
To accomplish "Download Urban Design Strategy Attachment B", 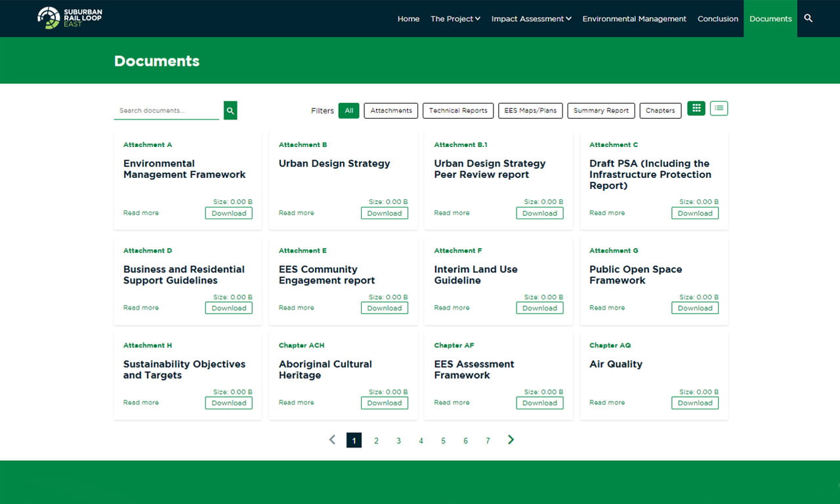I will point(385,213).
